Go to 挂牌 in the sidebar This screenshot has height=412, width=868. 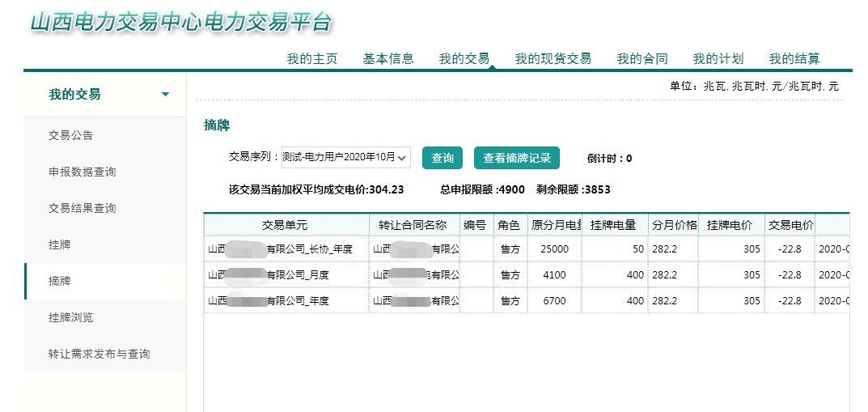coord(60,244)
